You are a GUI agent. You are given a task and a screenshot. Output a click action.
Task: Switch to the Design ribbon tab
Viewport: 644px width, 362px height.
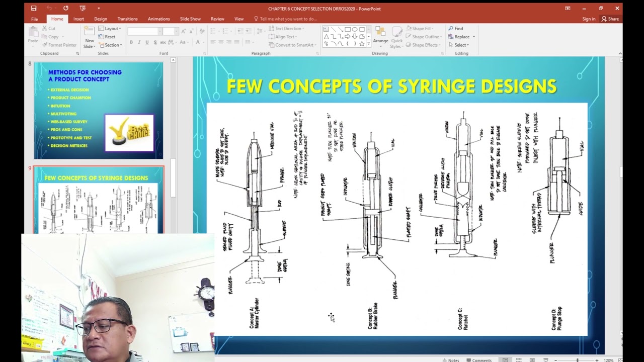point(101,19)
